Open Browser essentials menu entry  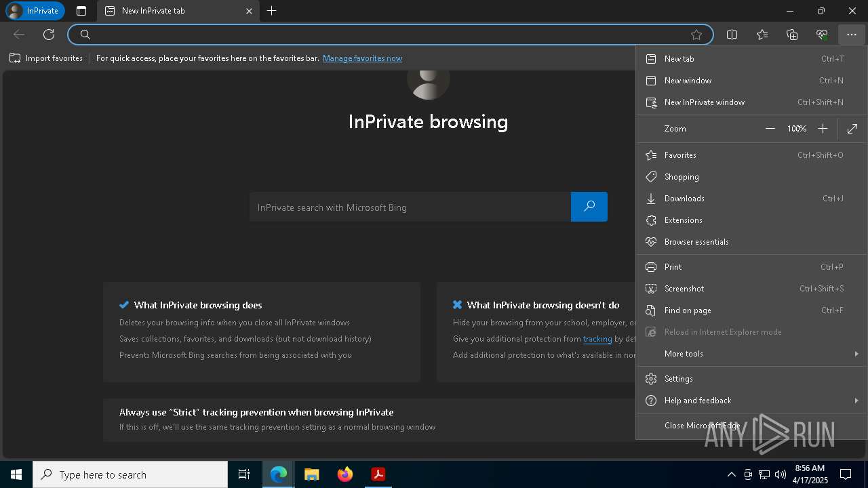click(751, 242)
